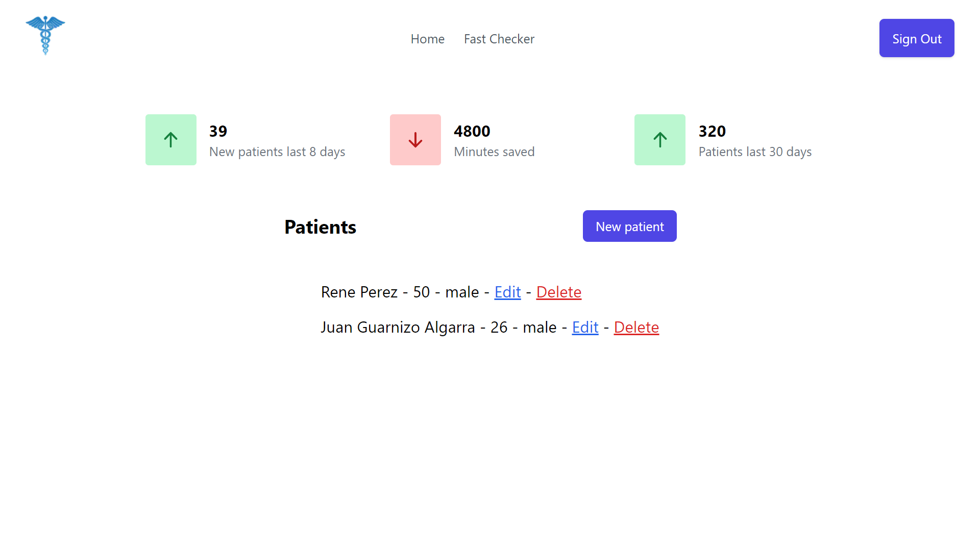
Task: Go to the Fast Checker page
Action: click(x=499, y=39)
